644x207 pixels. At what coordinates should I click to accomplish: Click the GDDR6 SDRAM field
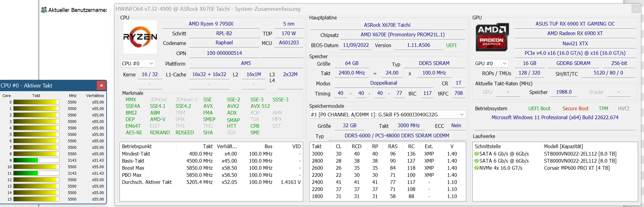coord(573,63)
